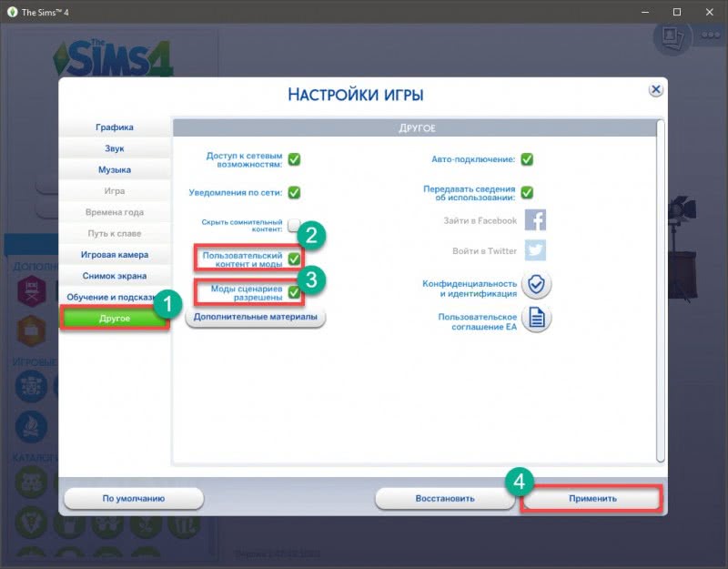Image resolution: width=728 pixels, height=569 pixels.
Task: Open the EA user agreement document icon
Action: tap(536, 318)
